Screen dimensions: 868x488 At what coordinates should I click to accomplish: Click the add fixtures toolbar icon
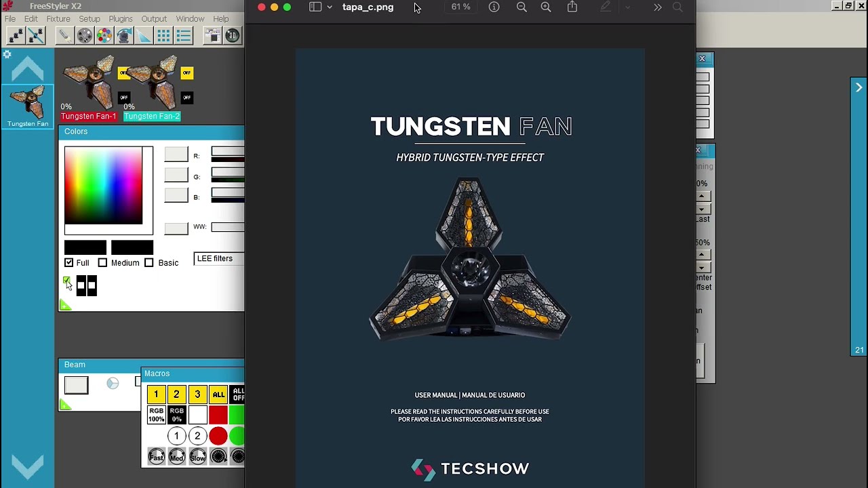16,35
